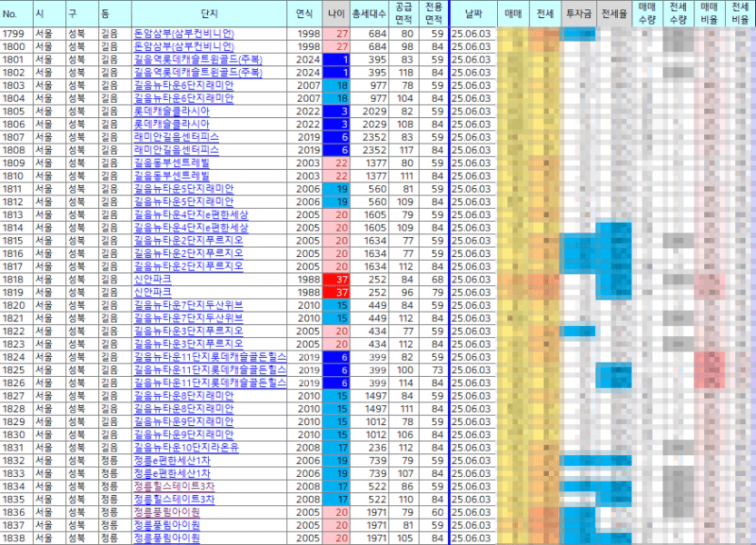
Task: Click row number cell 1799
Action: point(16,34)
